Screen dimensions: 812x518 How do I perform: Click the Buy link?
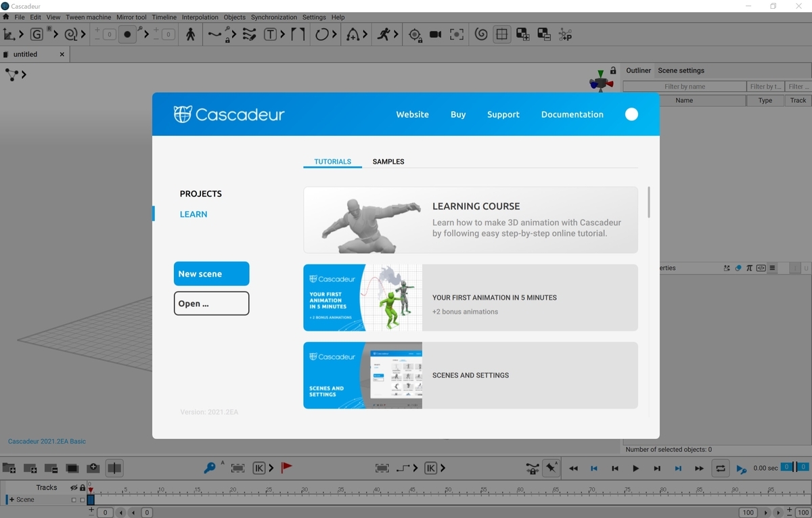(x=458, y=114)
